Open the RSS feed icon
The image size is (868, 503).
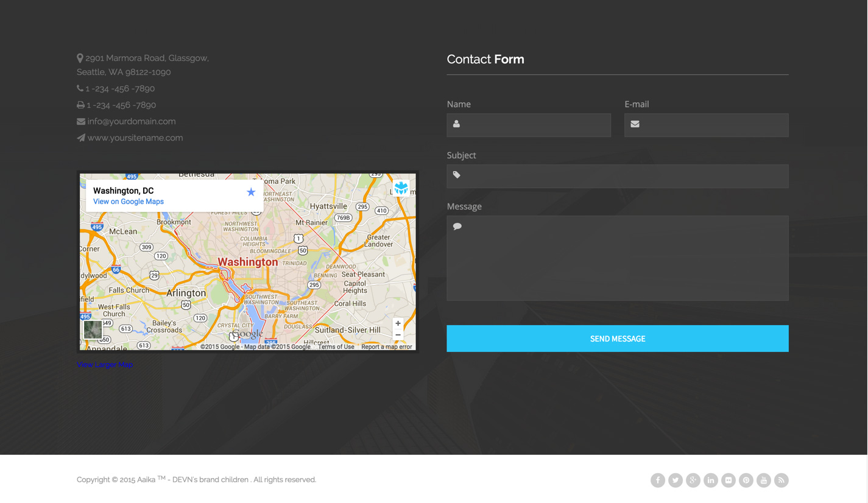click(x=782, y=480)
